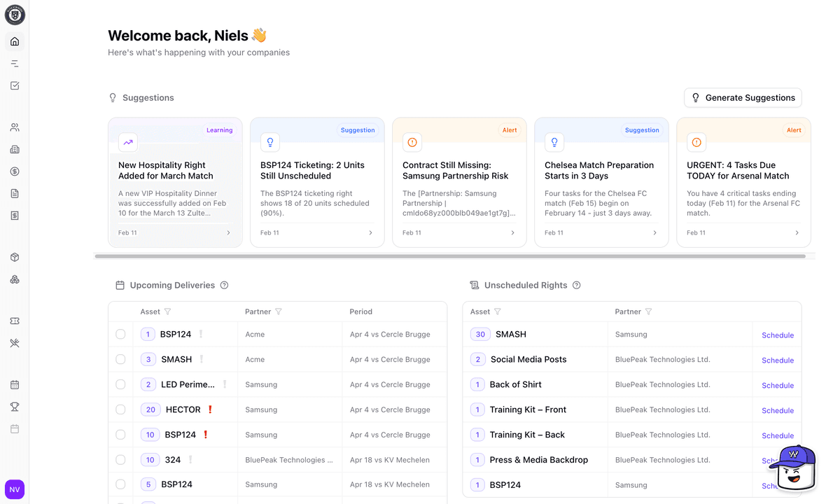Tick the checkbox for the HECTOR row
Image resolution: width=840 pixels, height=504 pixels.
[x=120, y=409]
